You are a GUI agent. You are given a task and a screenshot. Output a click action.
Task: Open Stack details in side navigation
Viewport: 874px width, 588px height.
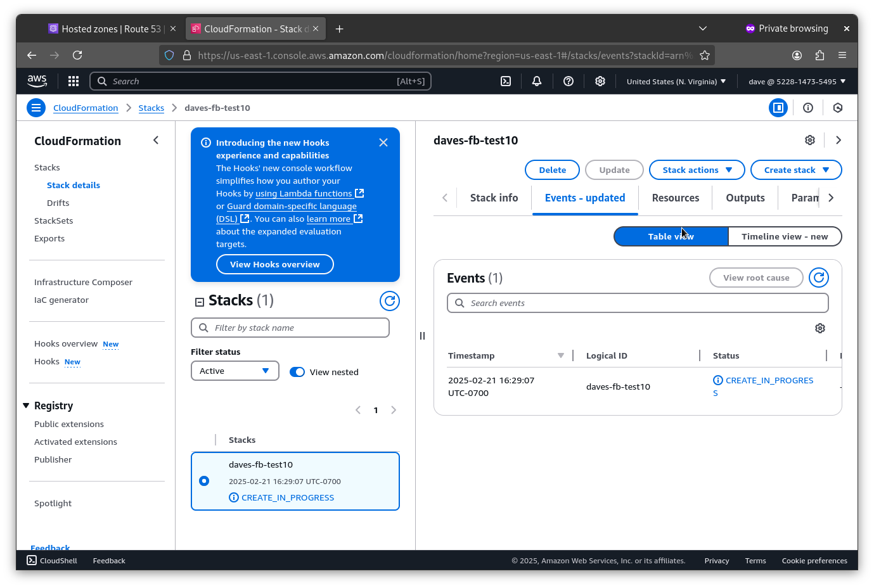[74, 185]
